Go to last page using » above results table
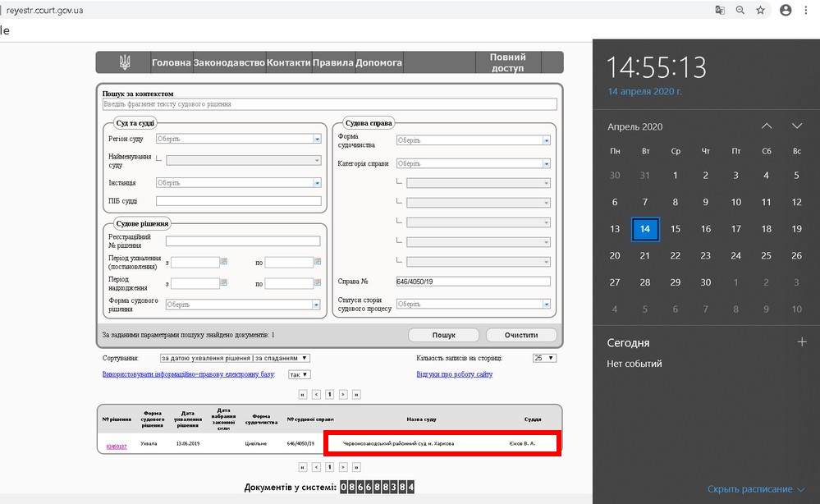This screenshot has width=820, height=504. [x=357, y=395]
